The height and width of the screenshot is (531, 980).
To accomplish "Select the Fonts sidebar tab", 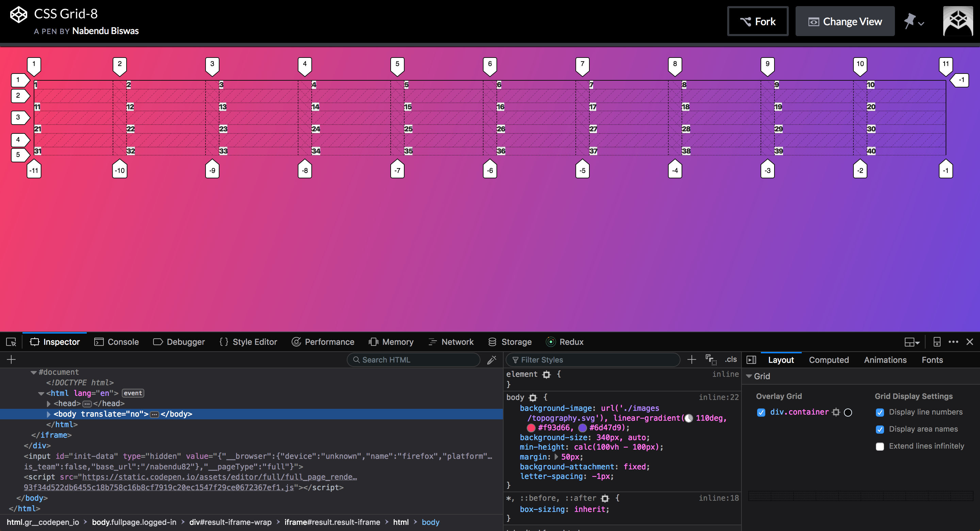I will click(x=932, y=360).
